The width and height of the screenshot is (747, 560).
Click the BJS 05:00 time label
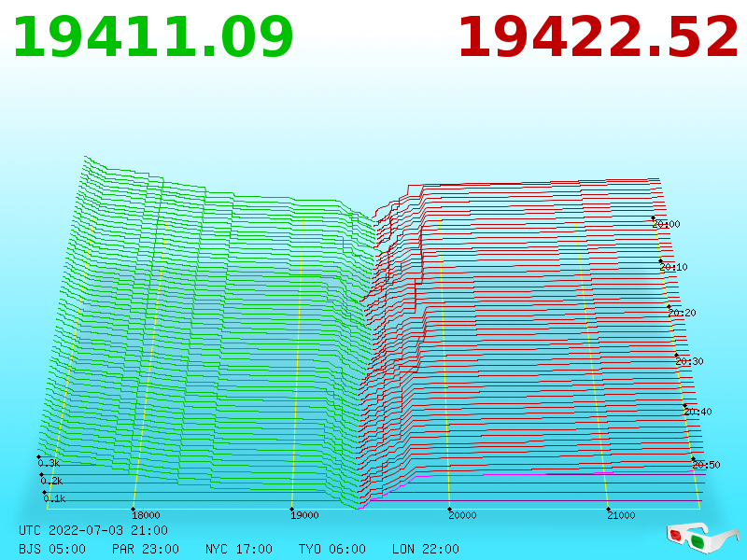point(52,549)
